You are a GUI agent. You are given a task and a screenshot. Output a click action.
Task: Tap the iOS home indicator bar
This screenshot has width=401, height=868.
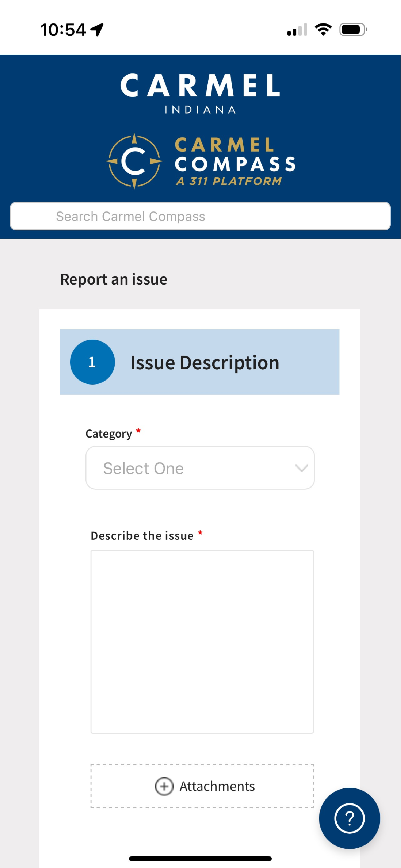[x=200, y=858]
